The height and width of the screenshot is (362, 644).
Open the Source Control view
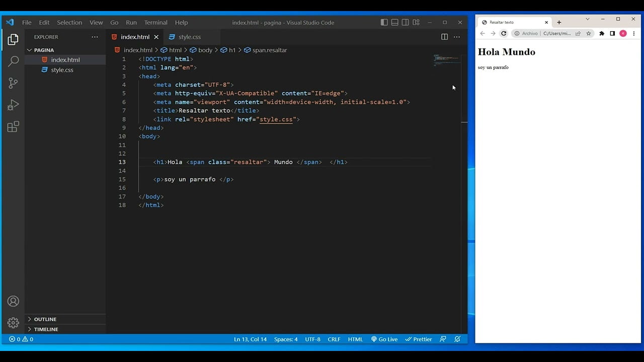13,83
